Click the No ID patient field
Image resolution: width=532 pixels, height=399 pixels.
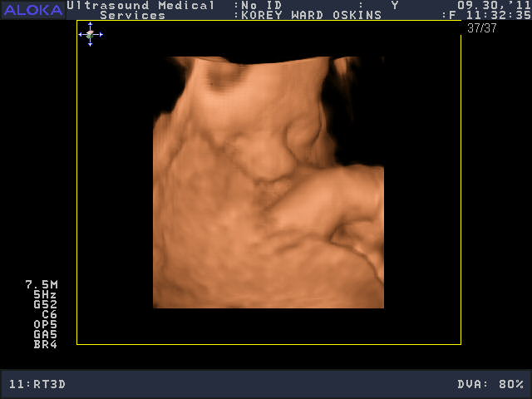[261, 5]
